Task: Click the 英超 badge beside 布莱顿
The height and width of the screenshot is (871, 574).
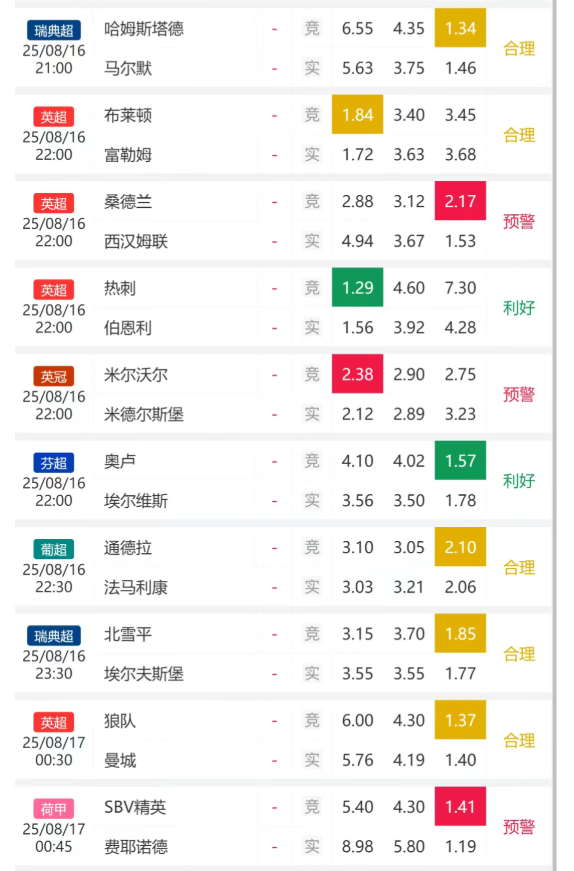Action: [x=54, y=117]
